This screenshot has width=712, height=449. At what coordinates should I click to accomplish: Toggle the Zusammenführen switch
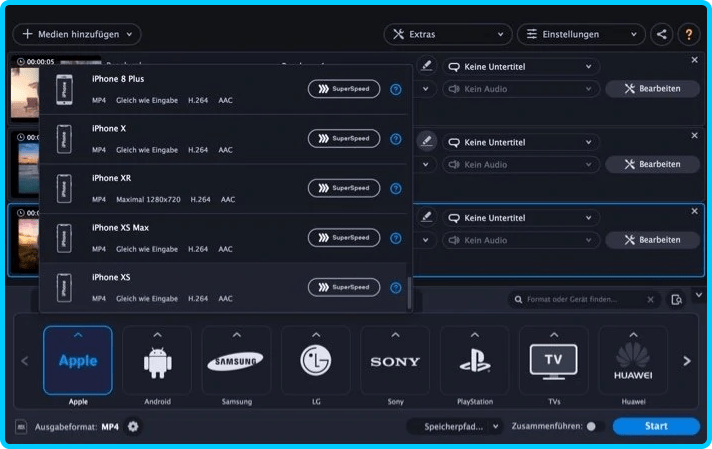[x=595, y=426]
